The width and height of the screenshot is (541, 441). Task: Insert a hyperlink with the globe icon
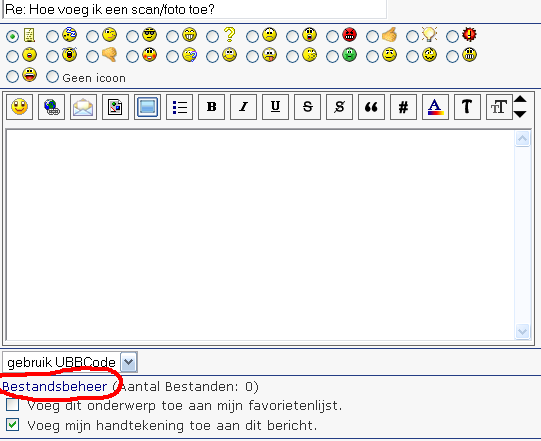[x=51, y=107]
